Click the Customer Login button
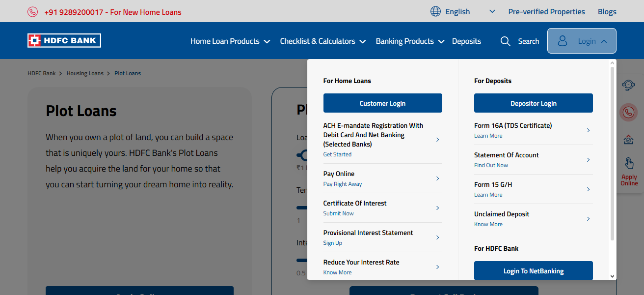This screenshot has height=295, width=644. [x=382, y=103]
